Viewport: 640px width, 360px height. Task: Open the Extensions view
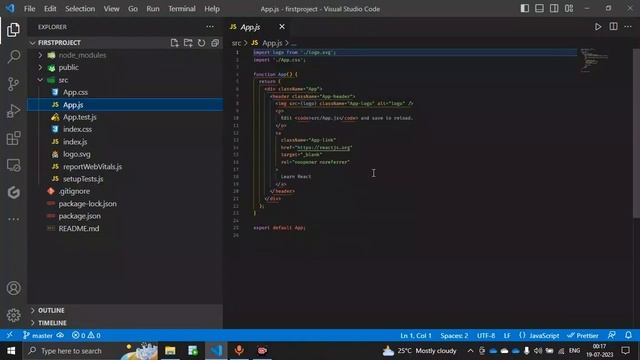13,138
